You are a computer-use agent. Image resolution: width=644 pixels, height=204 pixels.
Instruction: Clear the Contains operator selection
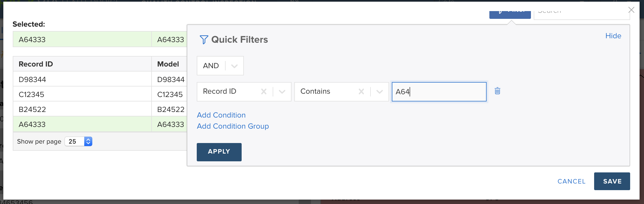[x=361, y=91]
